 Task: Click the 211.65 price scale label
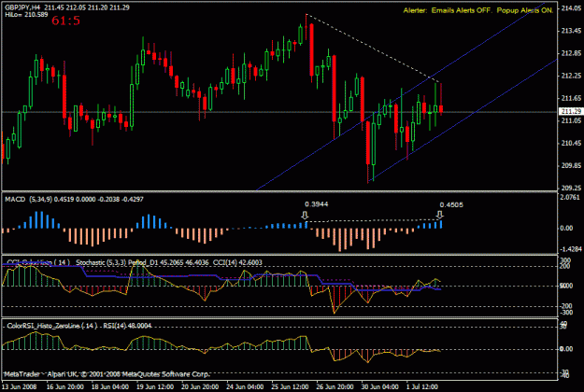571,98
